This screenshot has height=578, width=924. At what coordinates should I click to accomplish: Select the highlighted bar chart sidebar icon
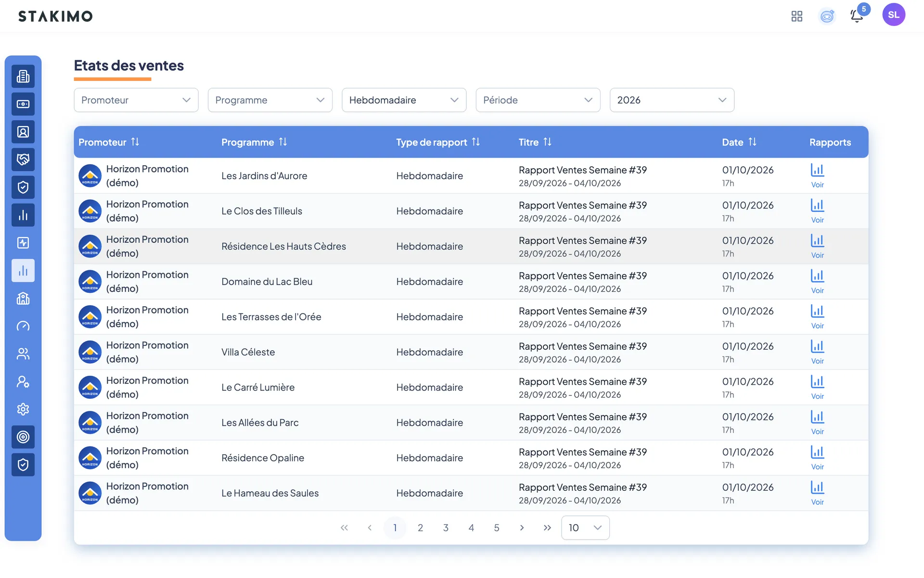tap(23, 270)
